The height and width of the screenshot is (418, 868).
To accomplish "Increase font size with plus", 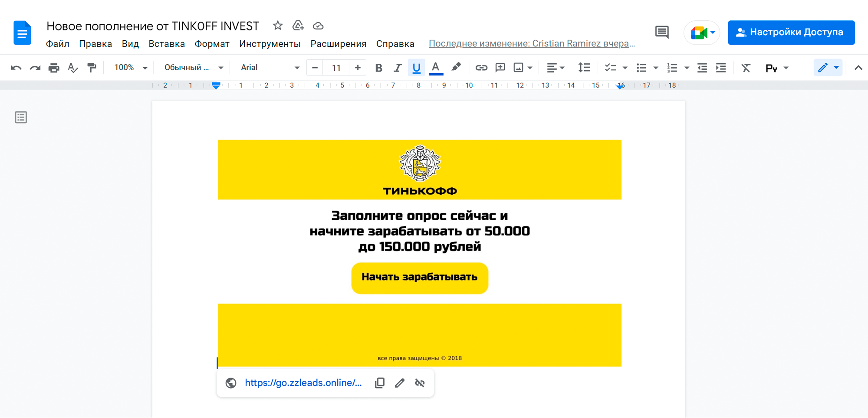I will [x=358, y=68].
